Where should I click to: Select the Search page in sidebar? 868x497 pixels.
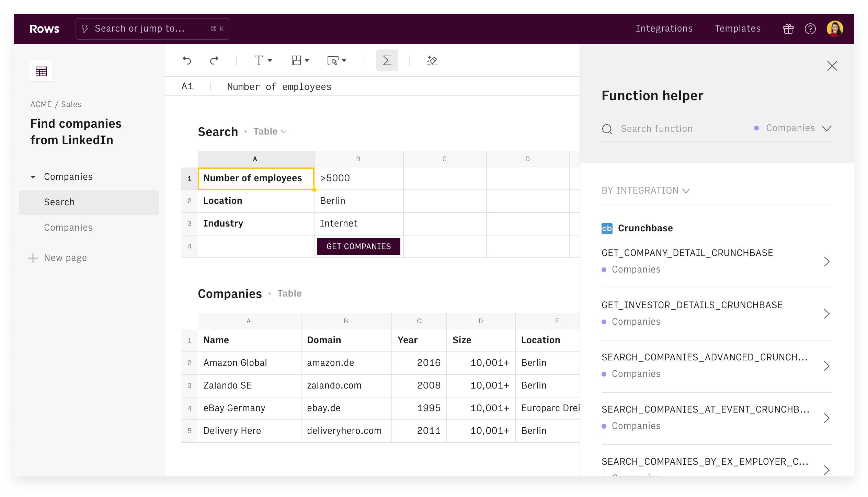coord(89,203)
